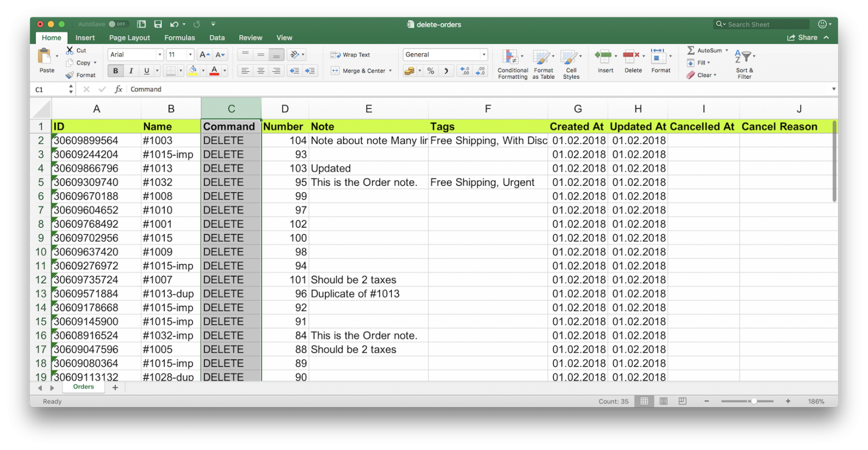The width and height of the screenshot is (868, 450).
Task: Open Conditional Formatting options
Action: 512,63
